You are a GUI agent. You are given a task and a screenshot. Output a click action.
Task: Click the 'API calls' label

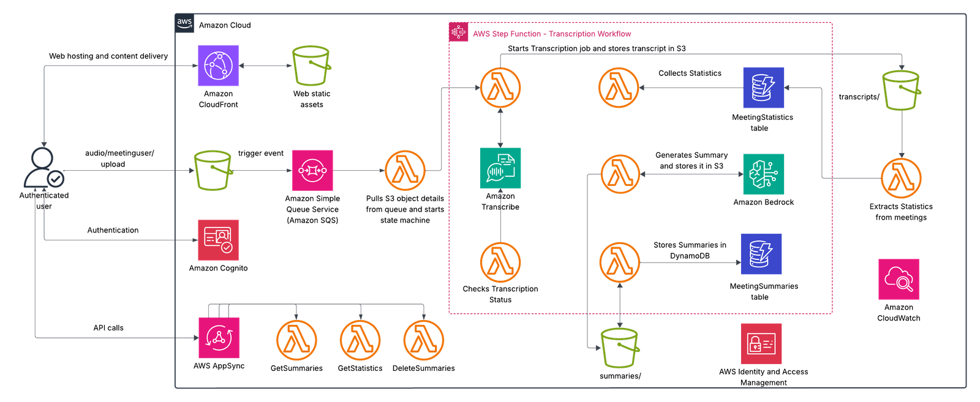point(108,328)
